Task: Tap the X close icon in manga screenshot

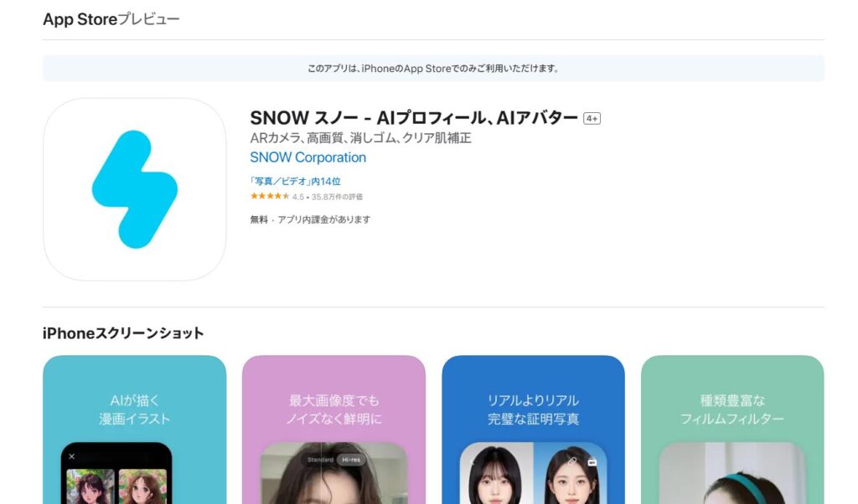Action: (x=72, y=456)
